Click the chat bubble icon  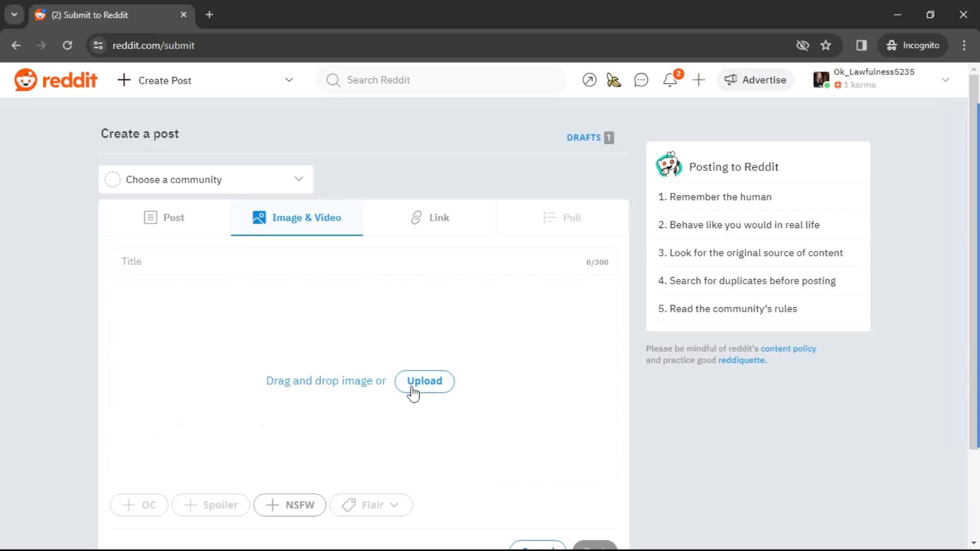click(x=641, y=80)
